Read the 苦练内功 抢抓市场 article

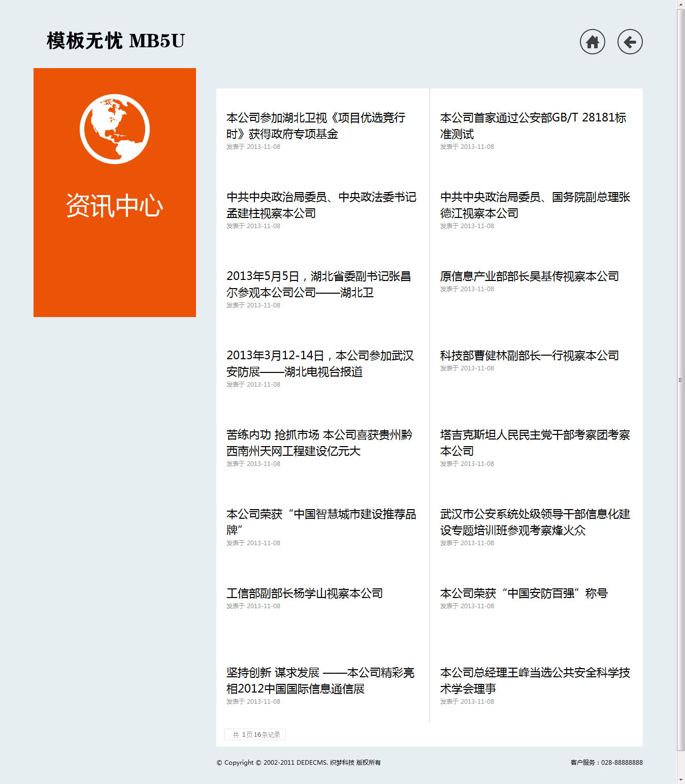[x=319, y=443]
